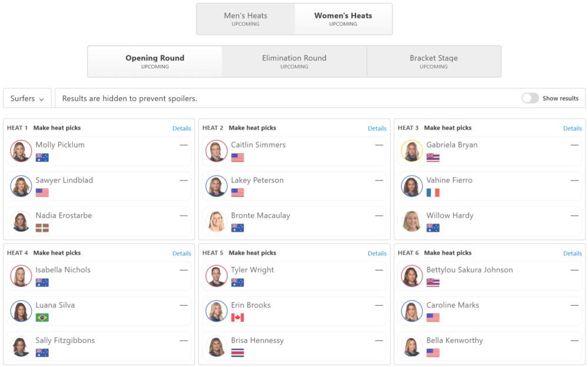Click Gabriela Bryan's yellow-ringed avatar
The width and height of the screenshot is (588, 367).
click(x=412, y=151)
